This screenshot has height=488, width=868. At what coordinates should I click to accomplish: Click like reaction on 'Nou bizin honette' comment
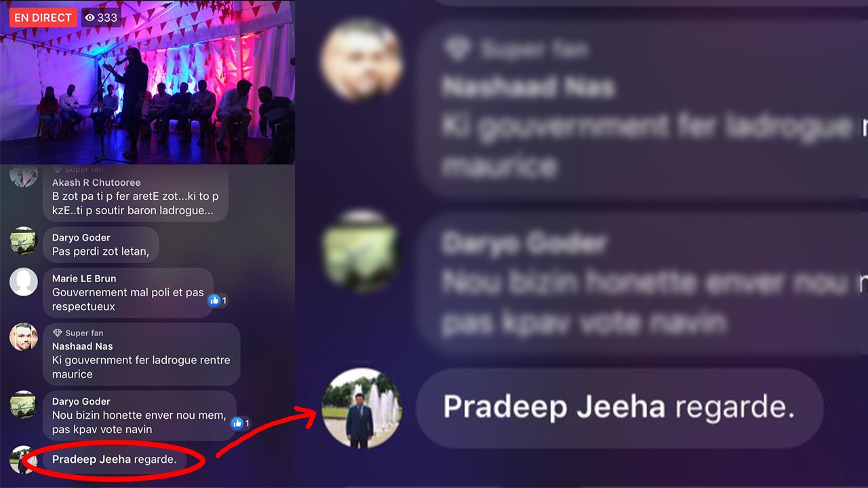coord(240,424)
